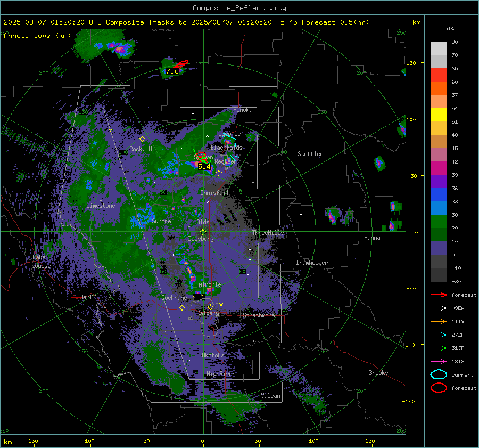479x448 pixels.
Task: Click the yellow diamond marker near RockyMH
Action: click(x=142, y=139)
